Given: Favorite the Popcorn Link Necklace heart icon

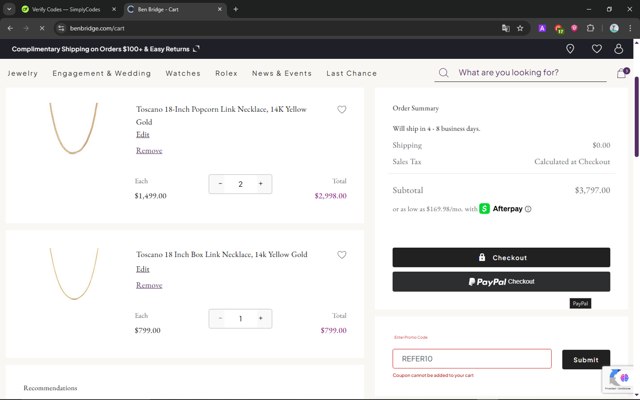Looking at the screenshot, I should pos(342,109).
